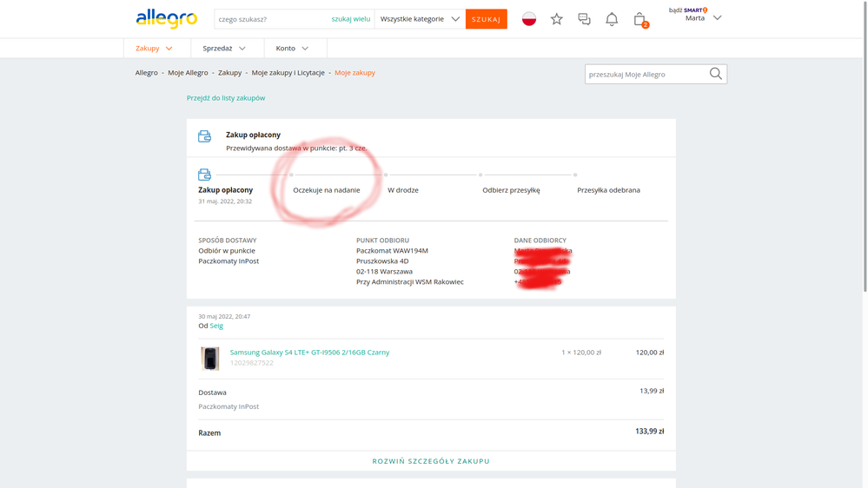Screen dimensions: 868x488
Task: Expand the Konto menu
Action: coord(292,48)
